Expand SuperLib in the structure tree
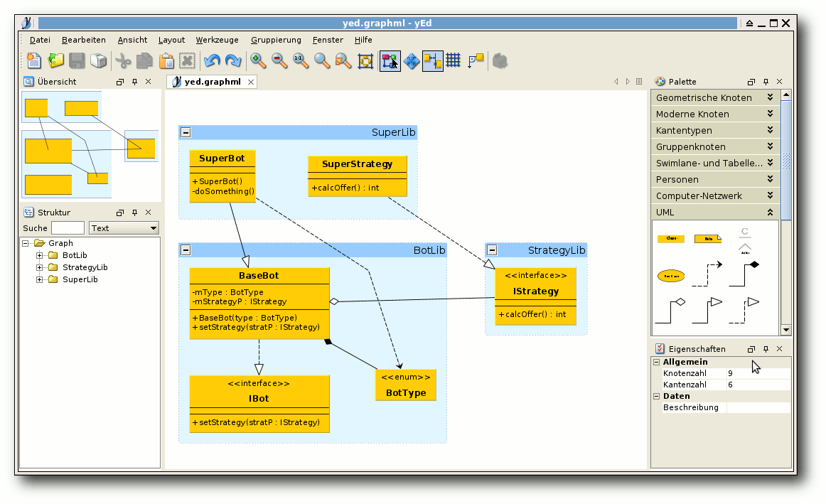 [x=40, y=279]
